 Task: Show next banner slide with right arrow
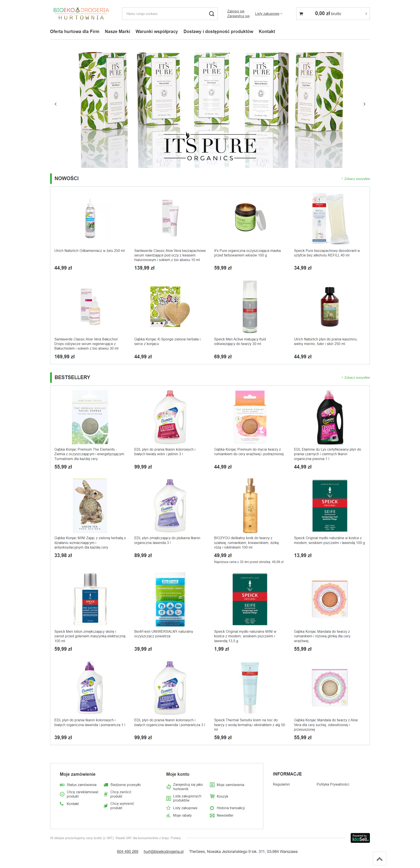click(364, 104)
